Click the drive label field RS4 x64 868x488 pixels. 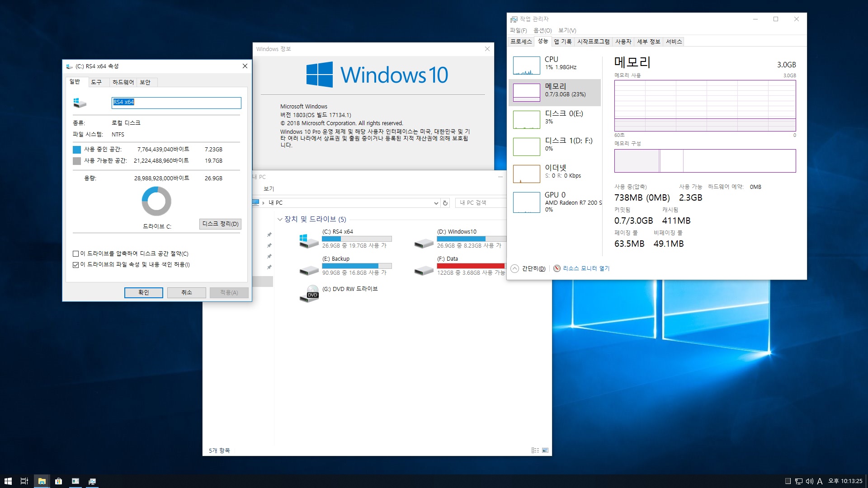click(176, 103)
